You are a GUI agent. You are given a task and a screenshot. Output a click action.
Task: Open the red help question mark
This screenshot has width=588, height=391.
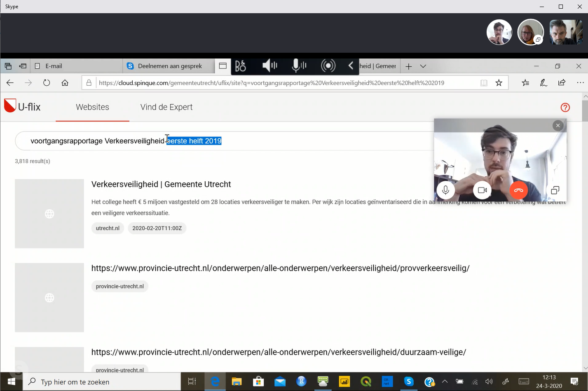tap(565, 108)
